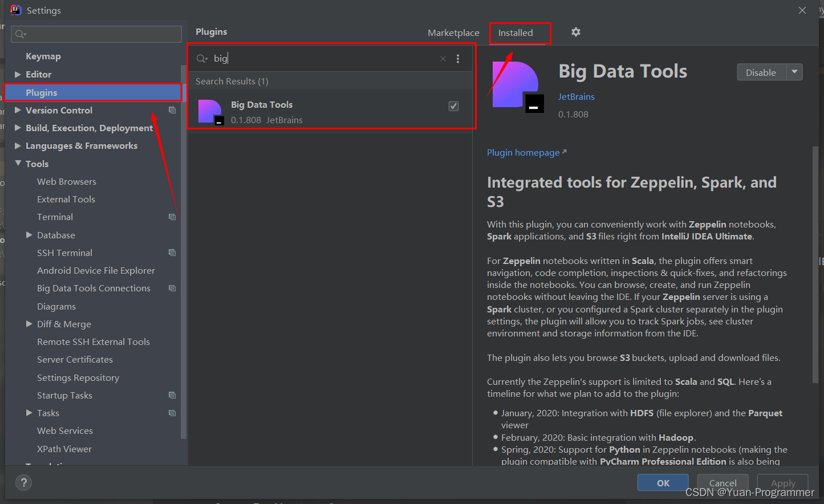Viewport: 824px width, 504px height.
Task: Click search magnifier in plugin search field
Action: point(202,59)
